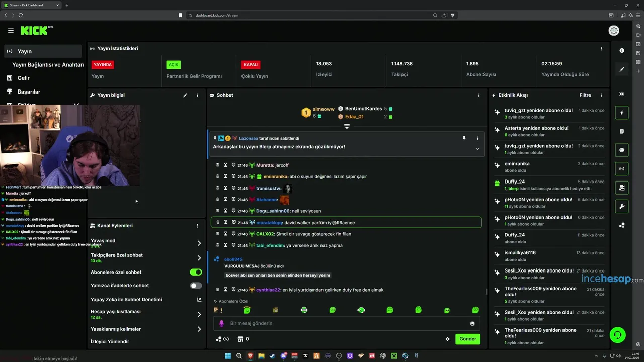Click the streamer webcam overlay
Image resolution: width=644 pixels, height=362 pixels.
coord(70,145)
